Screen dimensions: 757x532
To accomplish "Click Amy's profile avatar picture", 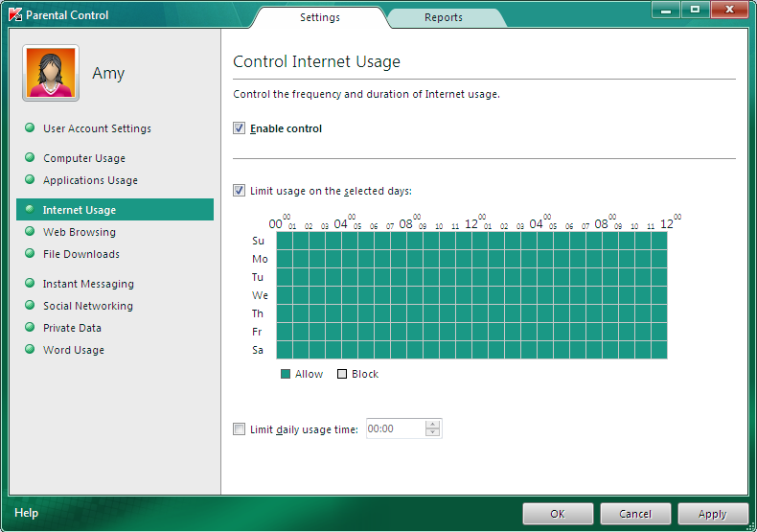I will pyautogui.click(x=51, y=73).
